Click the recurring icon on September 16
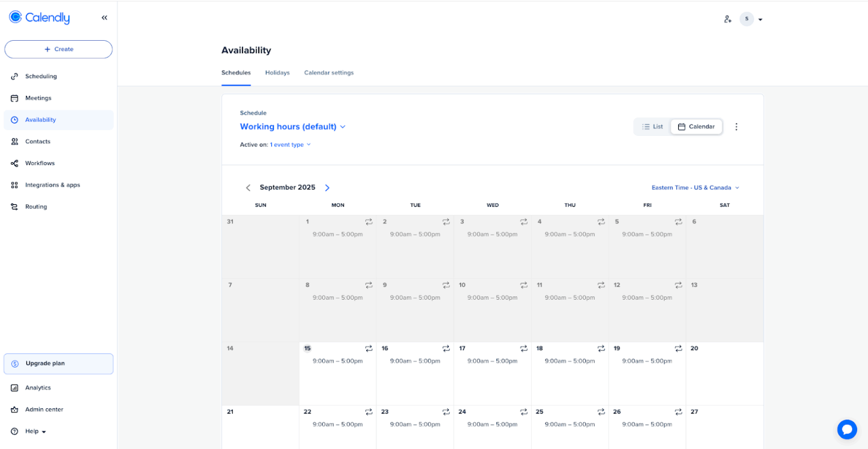 click(x=446, y=348)
